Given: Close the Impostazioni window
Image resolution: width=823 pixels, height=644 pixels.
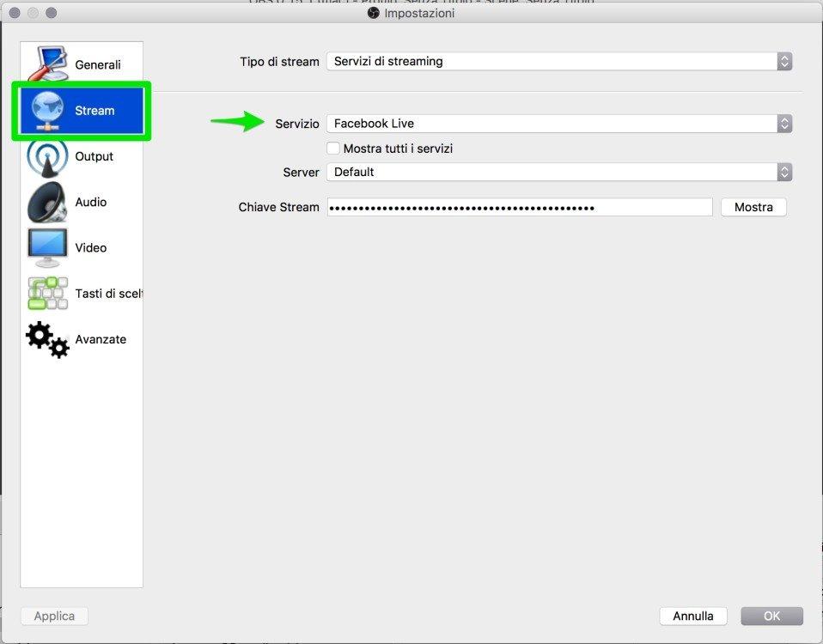Looking at the screenshot, I should coord(15,13).
